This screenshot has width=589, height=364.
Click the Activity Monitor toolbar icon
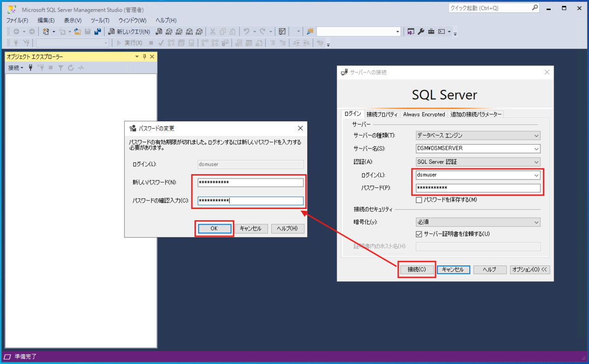(282, 31)
